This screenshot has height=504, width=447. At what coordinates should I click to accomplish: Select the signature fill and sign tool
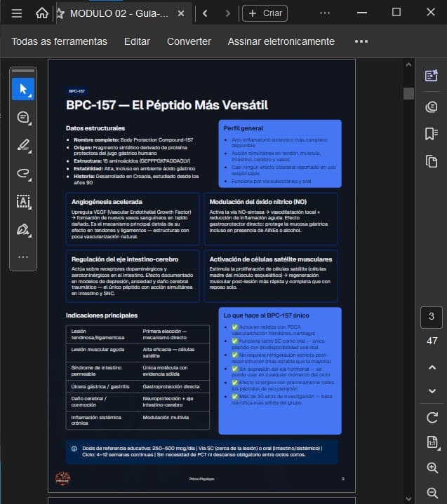click(23, 230)
